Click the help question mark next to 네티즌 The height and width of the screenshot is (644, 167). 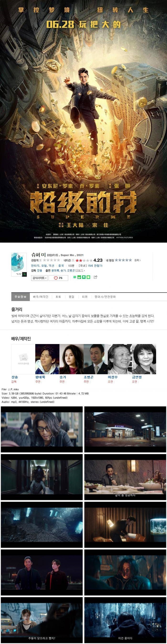coord(73,260)
